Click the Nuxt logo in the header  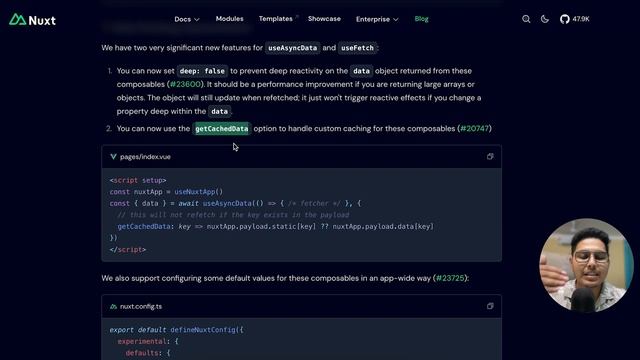point(32,20)
